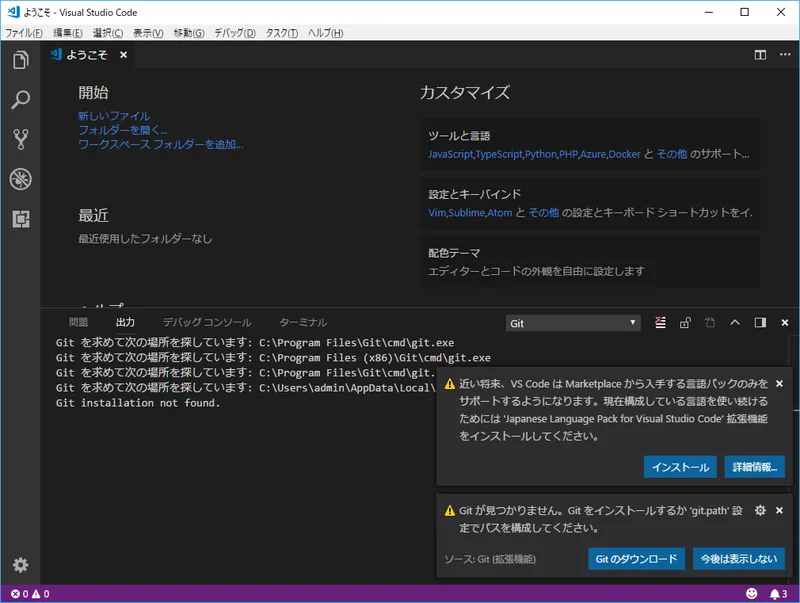Toggle panel maximize with the chevron

[x=735, y=322]
